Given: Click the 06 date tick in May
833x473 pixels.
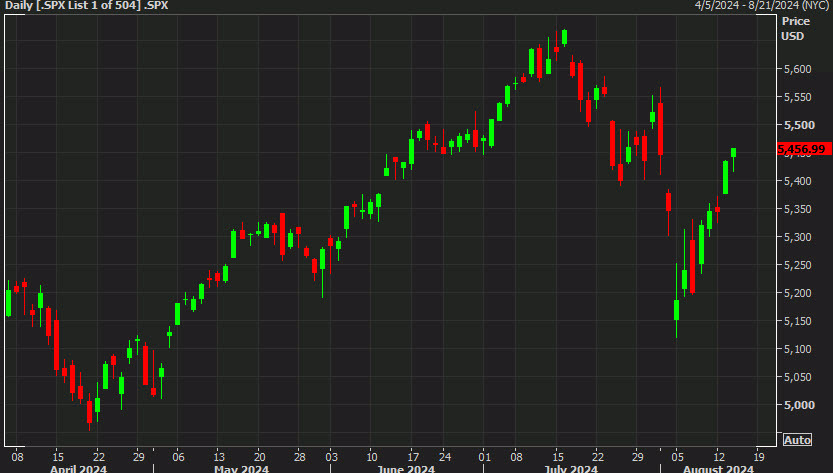Looking at the screenshot, I should (x=178, y=457).
